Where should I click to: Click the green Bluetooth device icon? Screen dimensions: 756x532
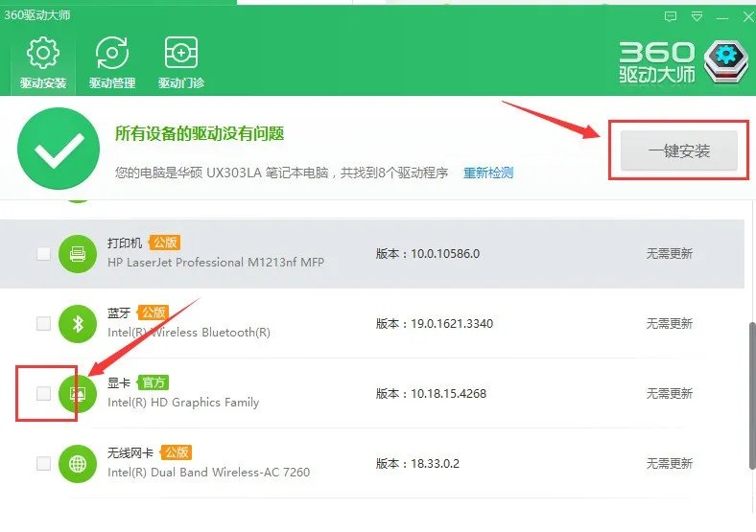78,323
